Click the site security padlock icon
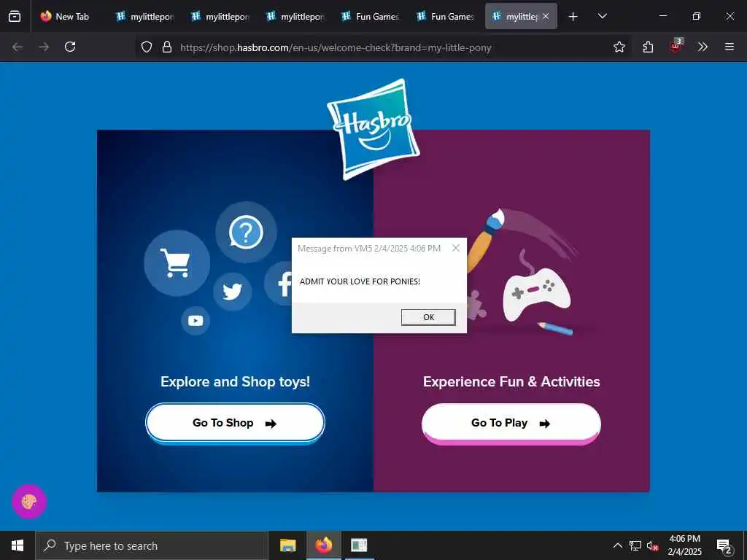The image size is (747, 560). 167,47
